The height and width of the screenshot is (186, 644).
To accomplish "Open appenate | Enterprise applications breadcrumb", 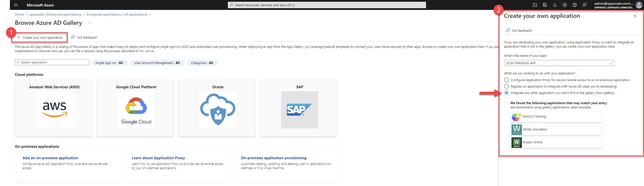I will click(x=55, y=15).
